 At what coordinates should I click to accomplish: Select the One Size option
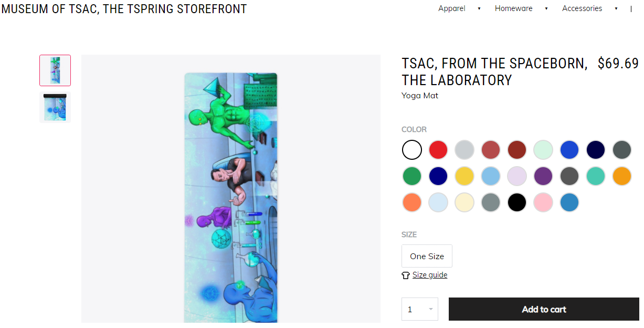[x=427, y=256]
